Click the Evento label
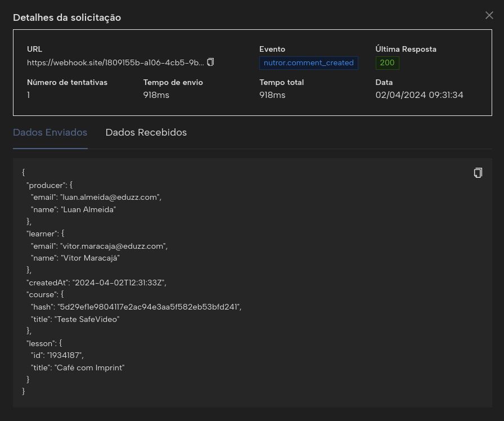 pos(272,49)
